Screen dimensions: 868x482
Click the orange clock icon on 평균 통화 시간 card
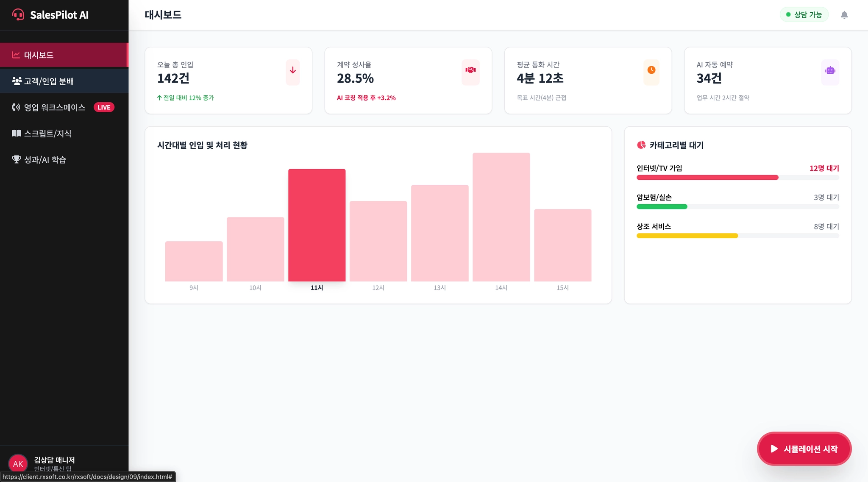point(651,70)
